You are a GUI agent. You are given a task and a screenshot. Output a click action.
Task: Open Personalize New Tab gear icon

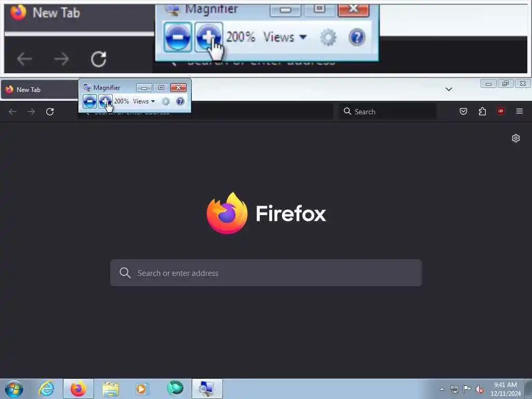[x=516, y=138]
